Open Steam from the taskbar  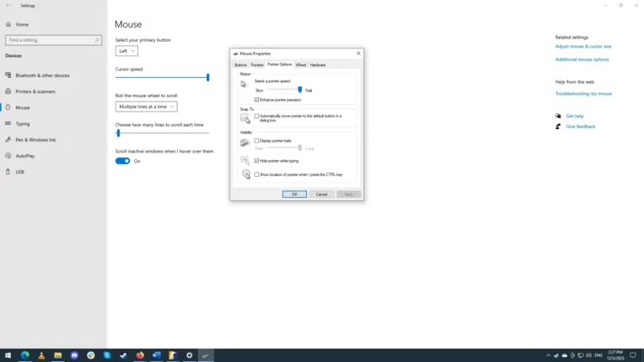(x=123, y=355)
